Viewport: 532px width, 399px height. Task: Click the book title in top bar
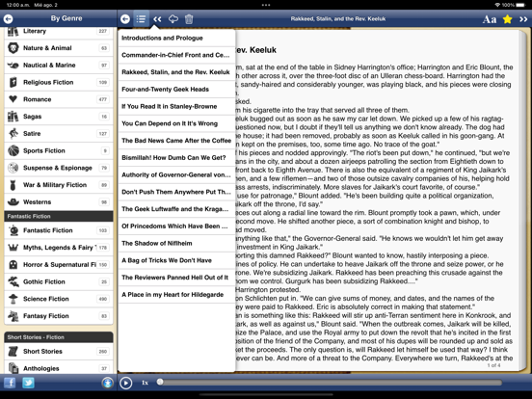[x=338, y=19]
